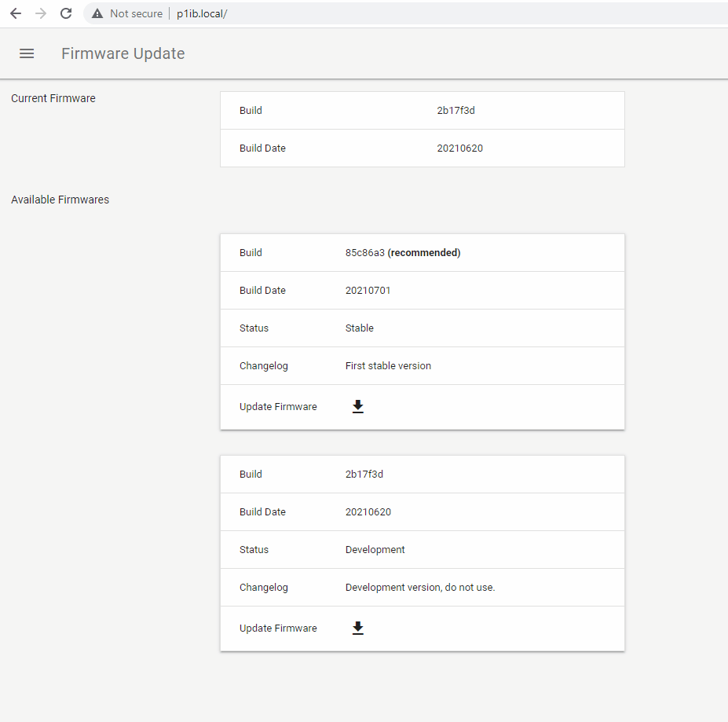Screen dimensions: 728x722
Task: Reload the page with refresh icon
Action: (66, 13)
